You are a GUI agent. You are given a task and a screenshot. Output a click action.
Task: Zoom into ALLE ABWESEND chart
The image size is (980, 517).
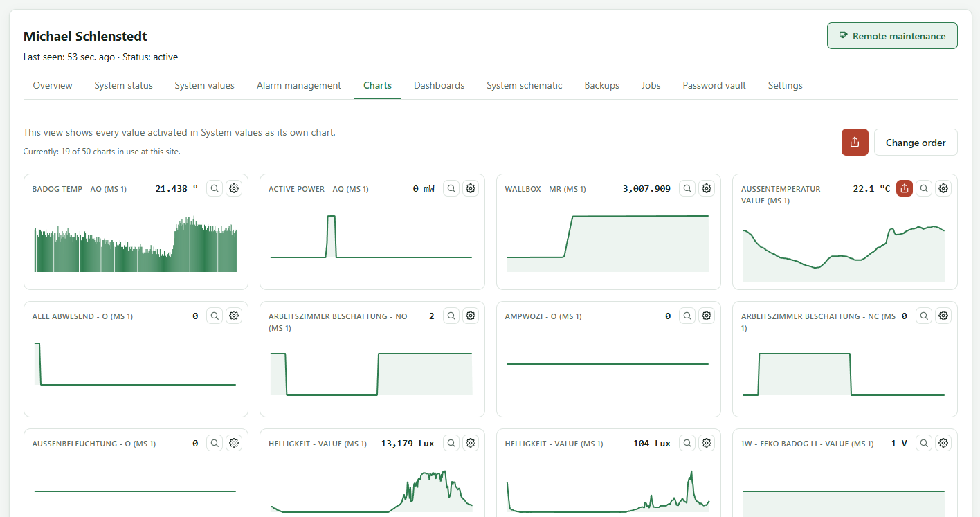point(215,316)
